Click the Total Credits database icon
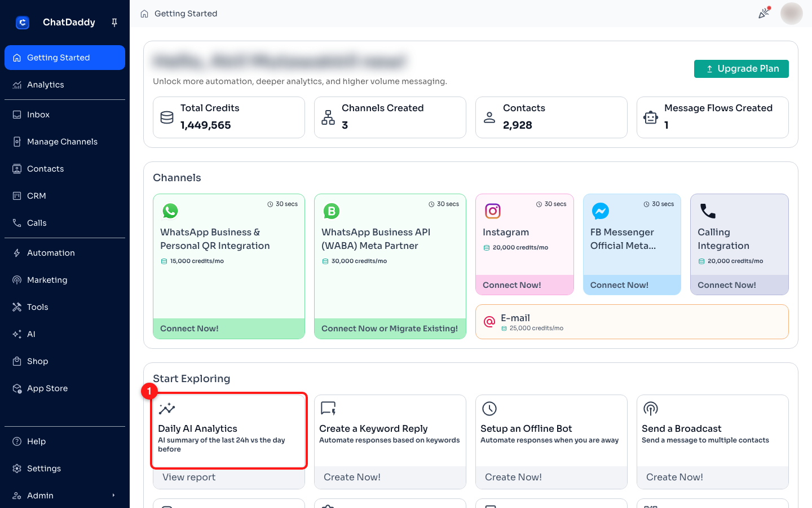 click(x=167, y=117)
